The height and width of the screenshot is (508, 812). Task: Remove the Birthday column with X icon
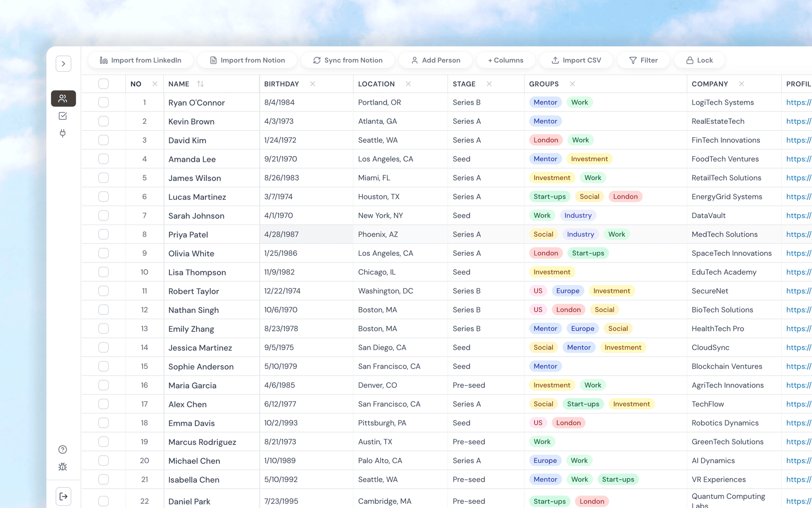point(312,84)
